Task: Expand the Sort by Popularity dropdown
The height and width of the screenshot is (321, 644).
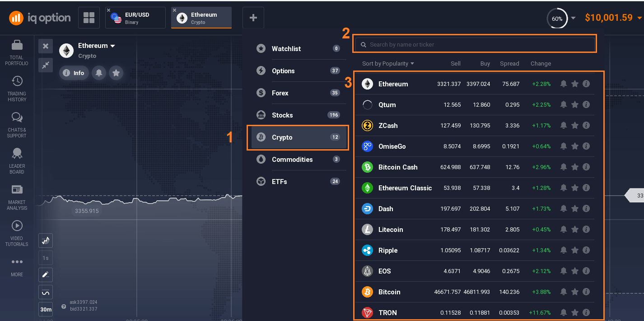Action: pyautogui.click(x=388, y=64)
